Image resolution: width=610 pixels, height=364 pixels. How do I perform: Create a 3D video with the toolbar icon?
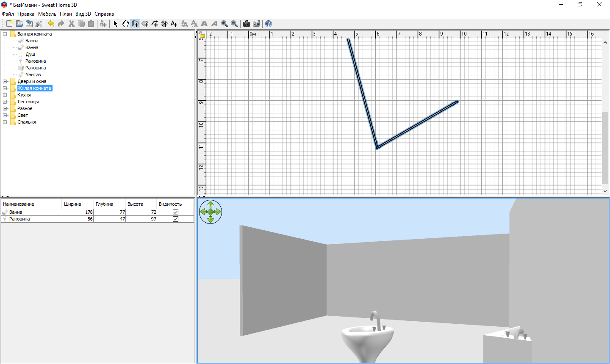(256, 24)
